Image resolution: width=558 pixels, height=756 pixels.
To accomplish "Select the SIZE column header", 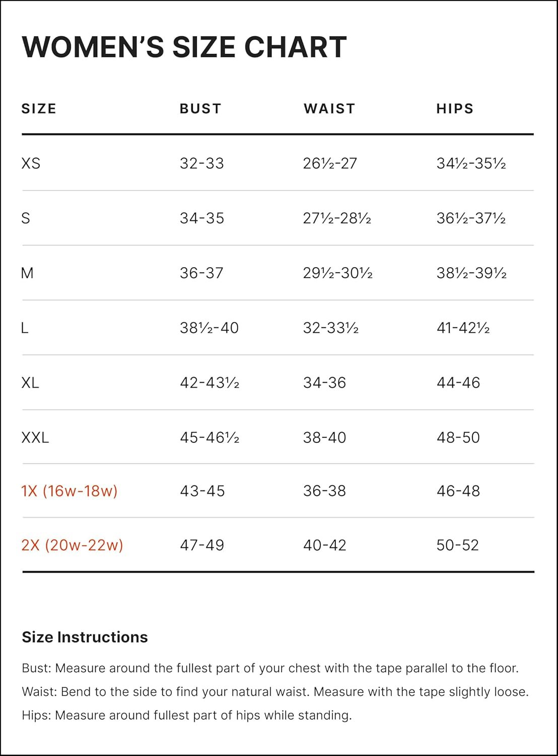I will tap(39, 109).
